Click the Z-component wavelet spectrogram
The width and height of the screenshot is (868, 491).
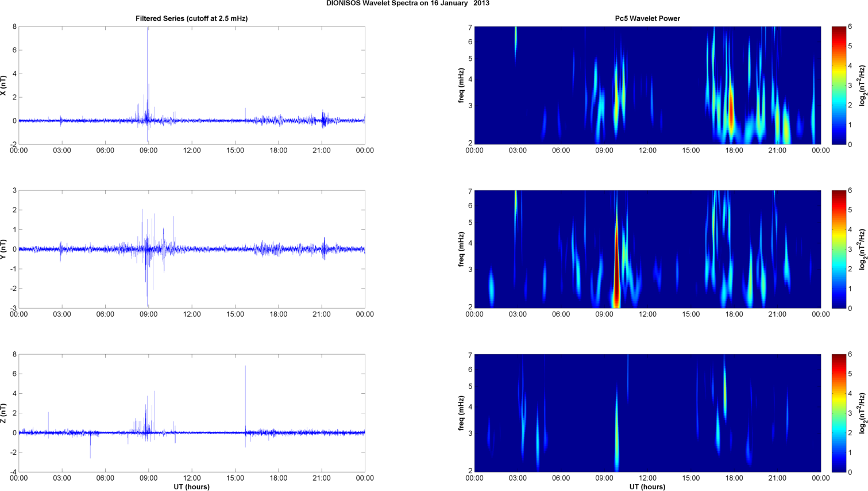[647, 413]
